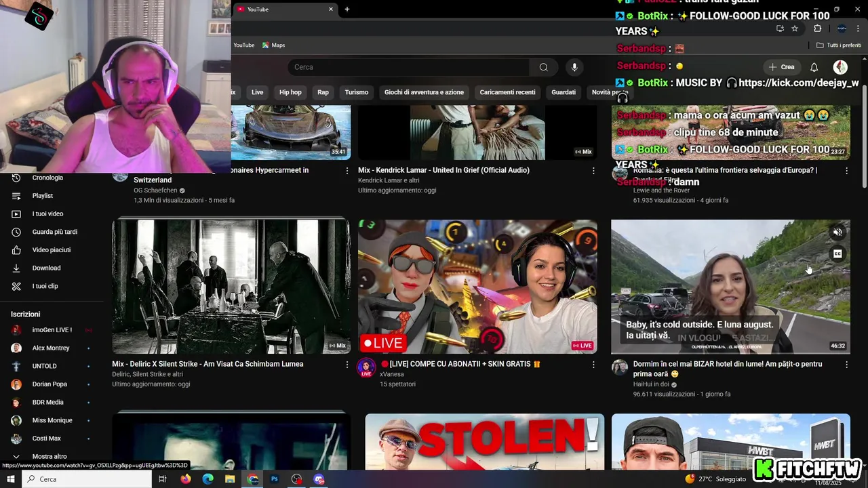Open Firefox from the taskbar
868x488 pixels.
click(186, 479)
